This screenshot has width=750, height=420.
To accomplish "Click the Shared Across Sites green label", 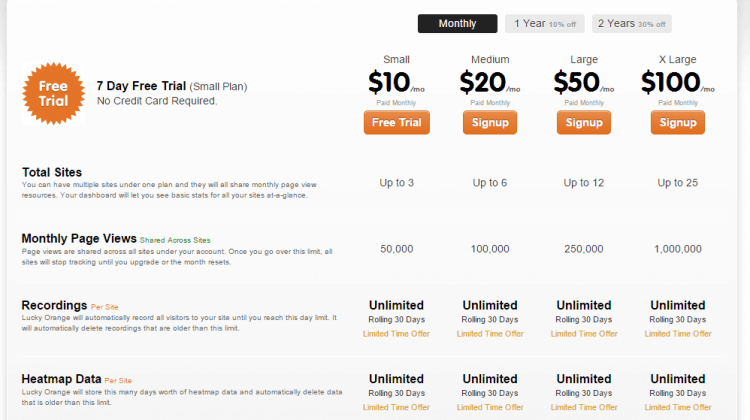I will (175, 240).
